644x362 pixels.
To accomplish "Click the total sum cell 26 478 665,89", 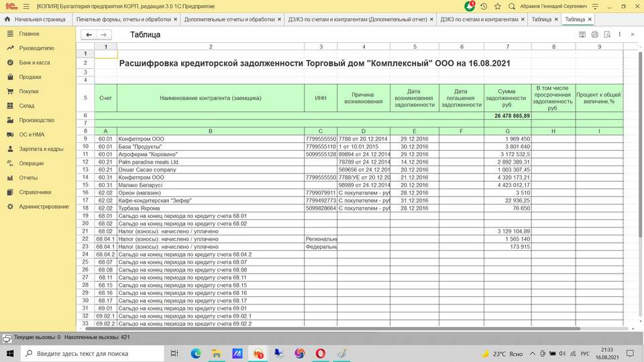I will coord(508,116).
